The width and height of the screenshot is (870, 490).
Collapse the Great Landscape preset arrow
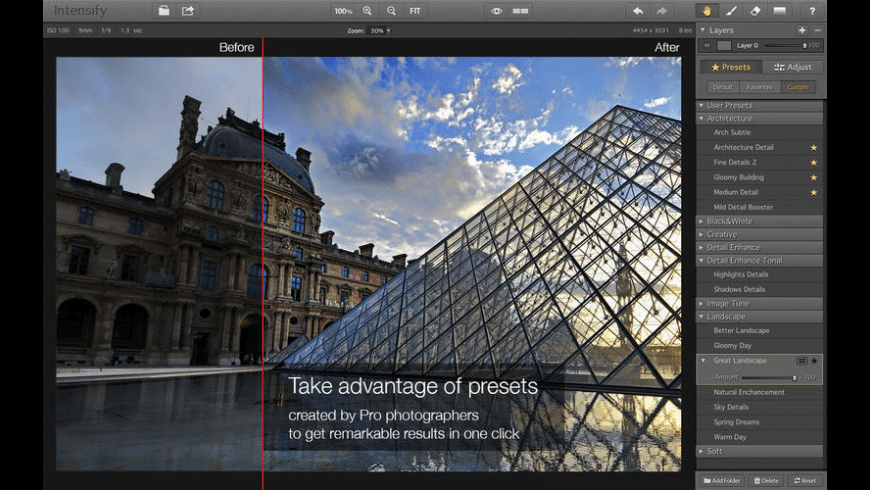point(704,361)
